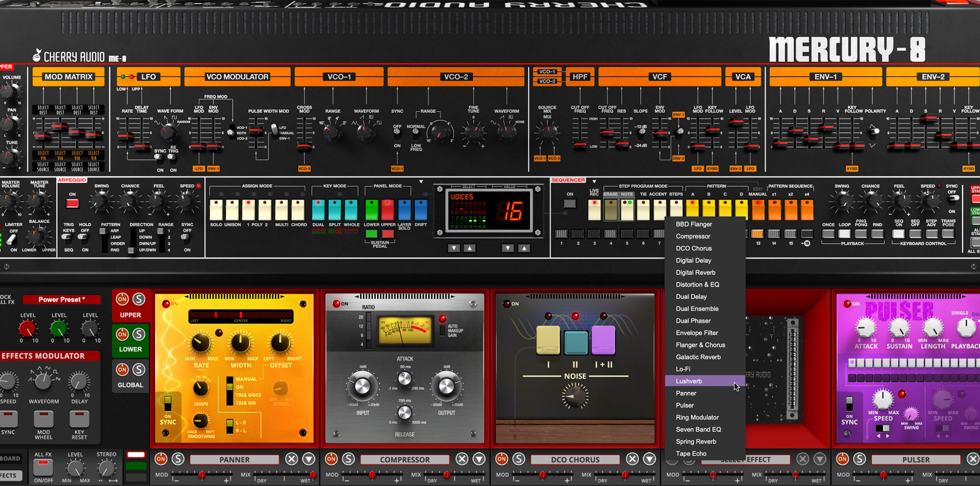Image resolution: width=980 pixels, height=486 pixels.
Task: Solo the Compressor effect slot
Action: click(x=348, y=459)
